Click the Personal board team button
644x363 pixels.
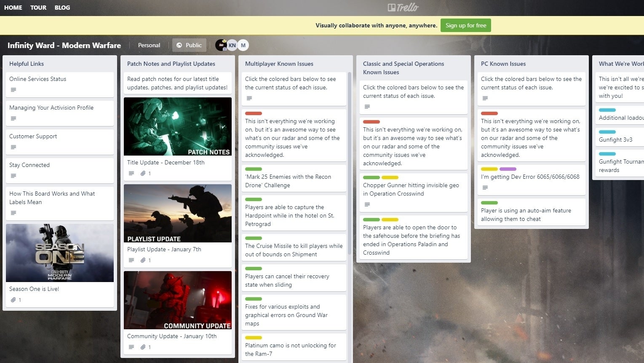[x=149, y=45]
